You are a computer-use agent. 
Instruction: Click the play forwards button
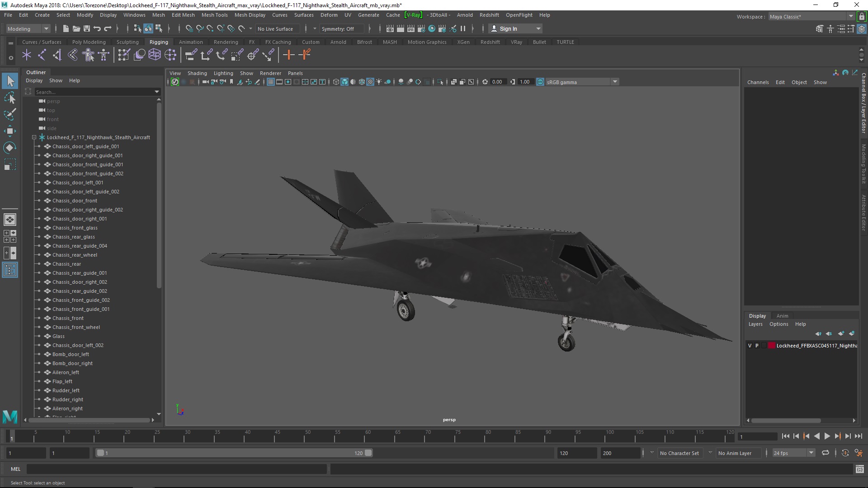tap(827, 436)
